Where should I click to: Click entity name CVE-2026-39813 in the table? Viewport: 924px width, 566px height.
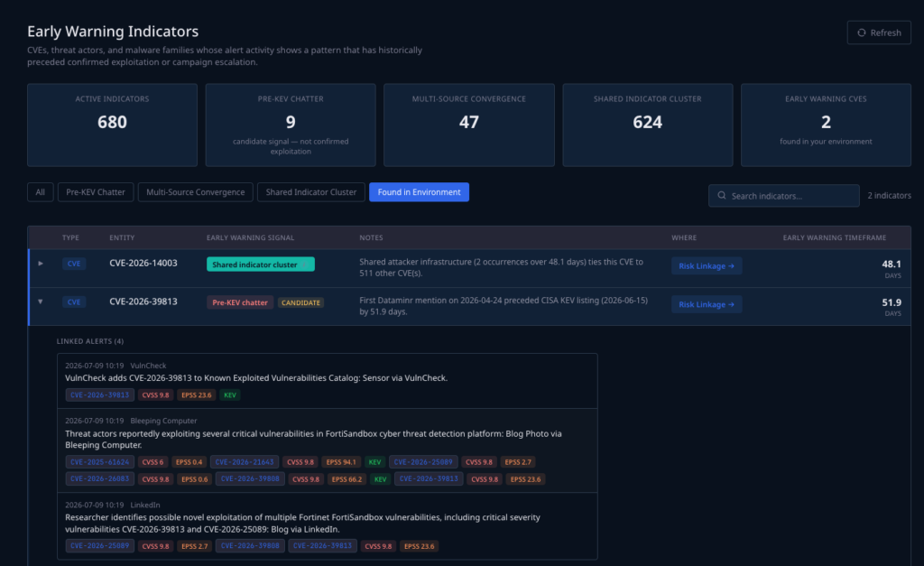click(143, 302)
